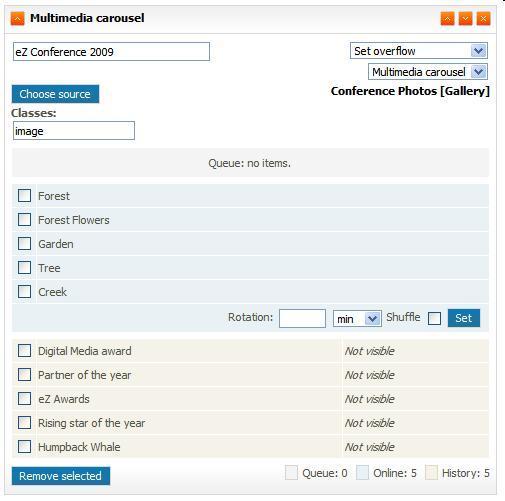Collapse the Multimedia carousel block icon
This screenshot has width=505, height=501.
tap(17, 18)
